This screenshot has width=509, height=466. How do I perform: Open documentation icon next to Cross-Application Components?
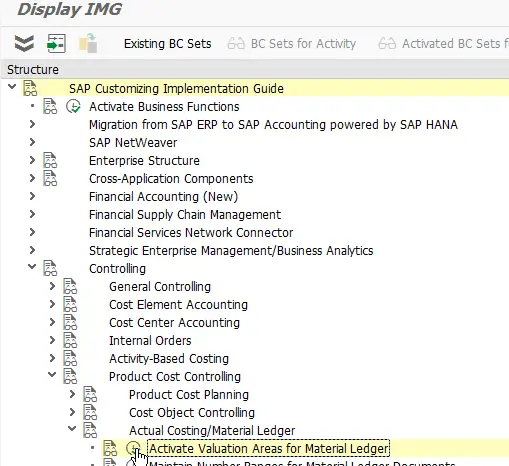pos(50,178)
